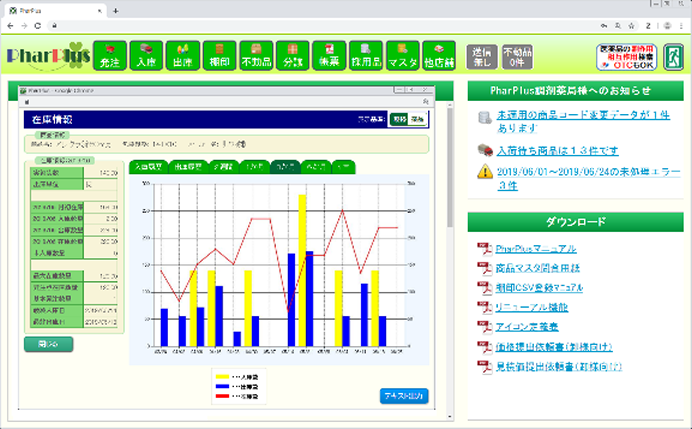Image resolution: width=692 pixels, height=429 pixels.
Task: Click the blue テキスト出力 button
Action: (404, 396)
